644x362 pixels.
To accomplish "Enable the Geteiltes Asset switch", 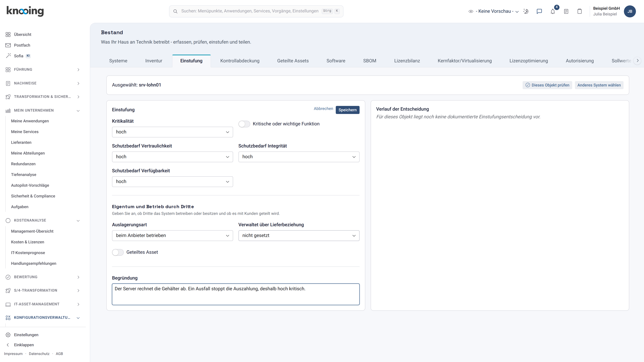I will pos(118,252).
